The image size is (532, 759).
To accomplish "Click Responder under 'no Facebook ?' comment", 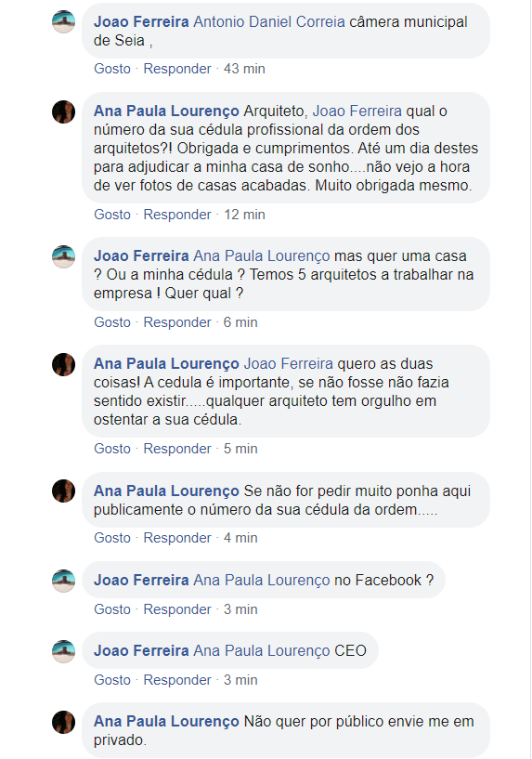I will coord(177,609).
